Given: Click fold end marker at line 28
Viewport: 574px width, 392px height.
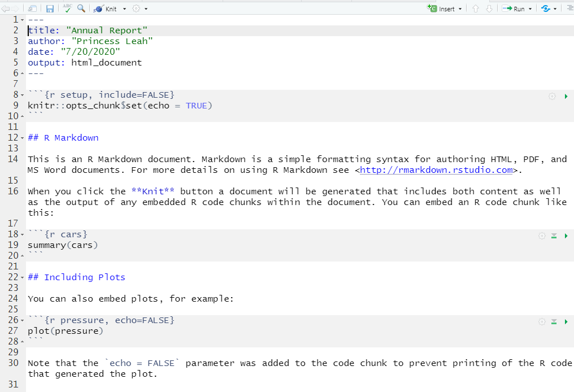Looking at the screenshot, I should click(x=23, y=342).
